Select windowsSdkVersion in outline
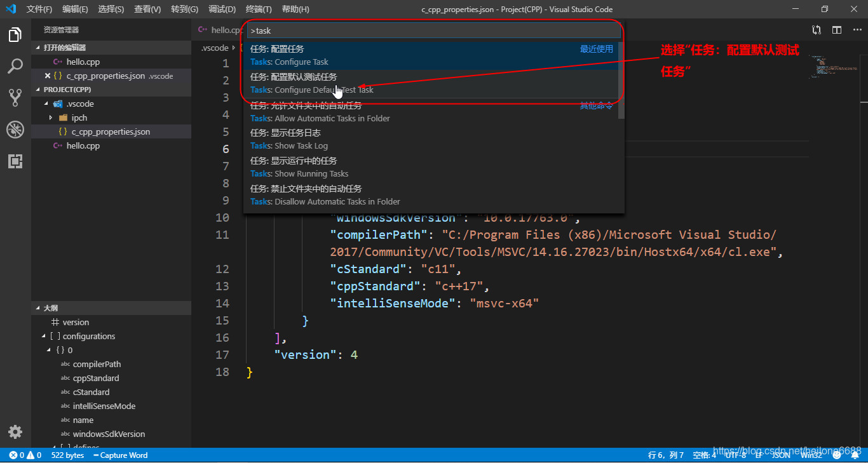 point(109,434)
